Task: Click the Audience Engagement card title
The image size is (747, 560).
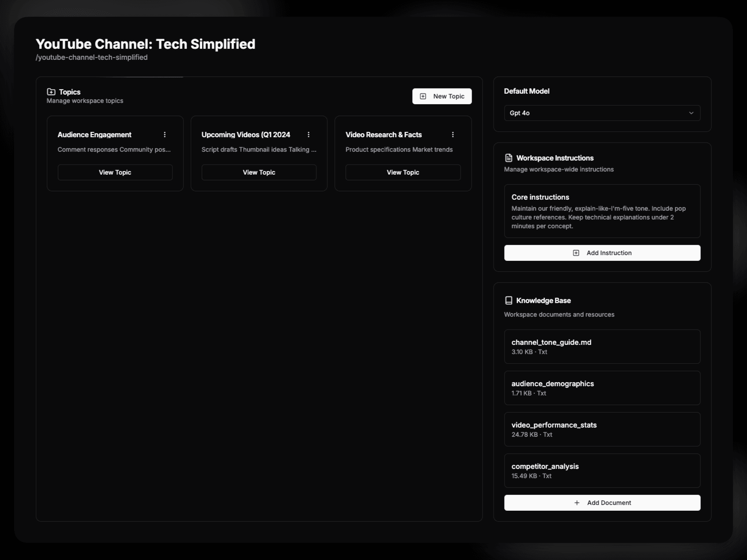Action: tap(95, 135)
